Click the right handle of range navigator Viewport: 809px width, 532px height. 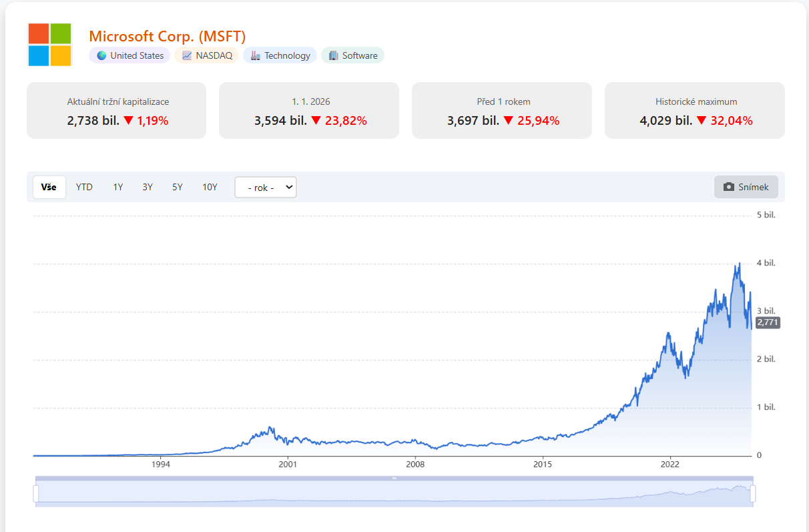coord(753,493)
